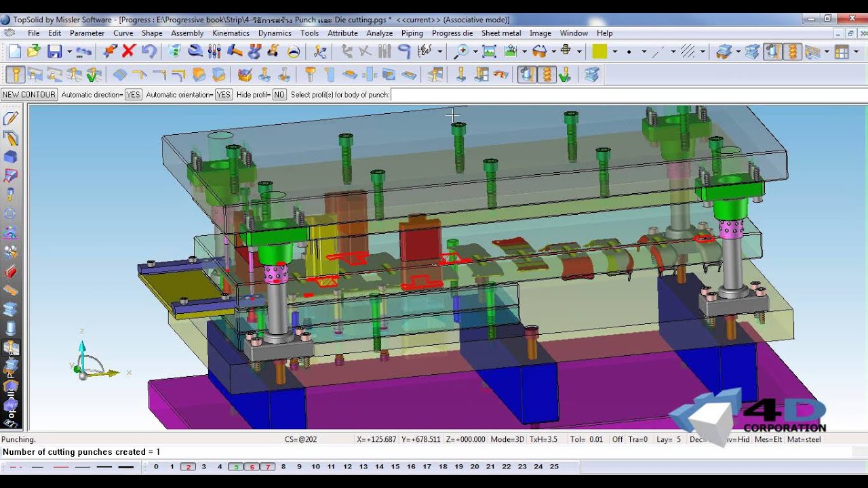868x488 pixels.
Task: Open a file using the folder icon
Action: tap(34, 51)
